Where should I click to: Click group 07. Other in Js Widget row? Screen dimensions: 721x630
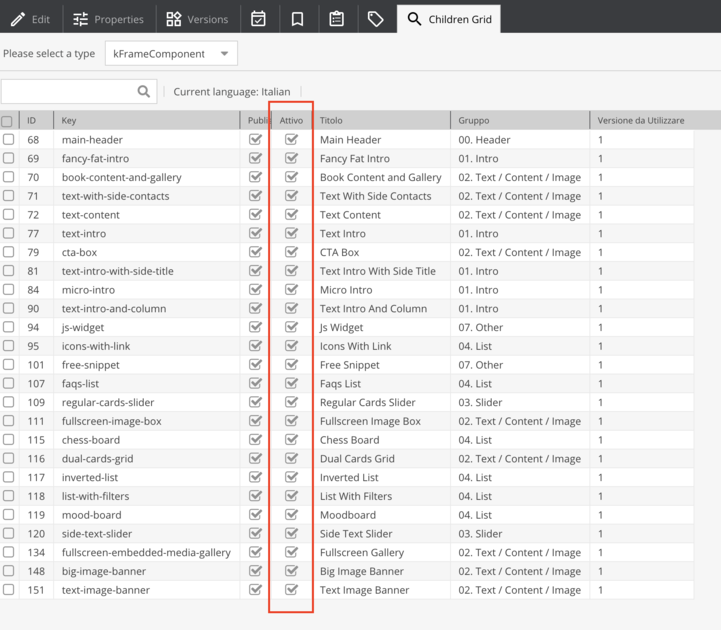(x=481, y=327)
